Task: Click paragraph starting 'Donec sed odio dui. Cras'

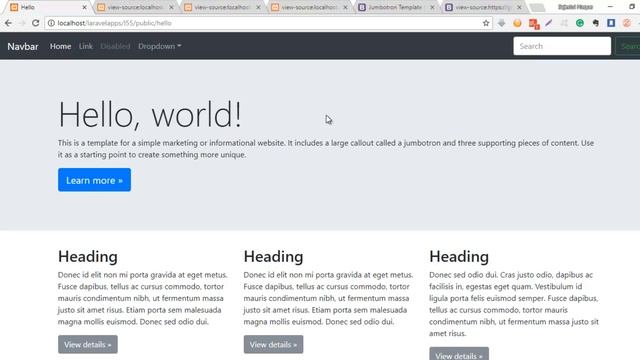Action: tap(514, 304)
